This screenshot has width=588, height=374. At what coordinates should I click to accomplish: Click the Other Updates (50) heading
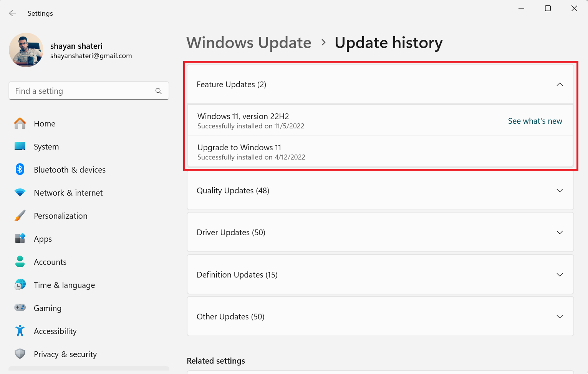tap(230, 317)
